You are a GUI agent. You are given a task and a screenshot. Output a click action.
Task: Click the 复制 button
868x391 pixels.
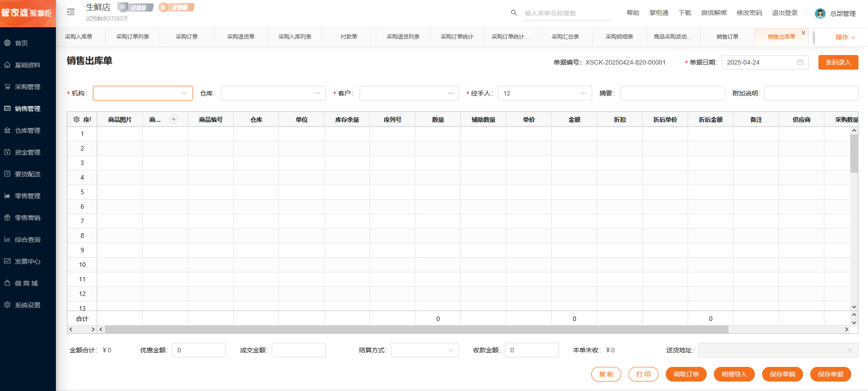(606, 374)
